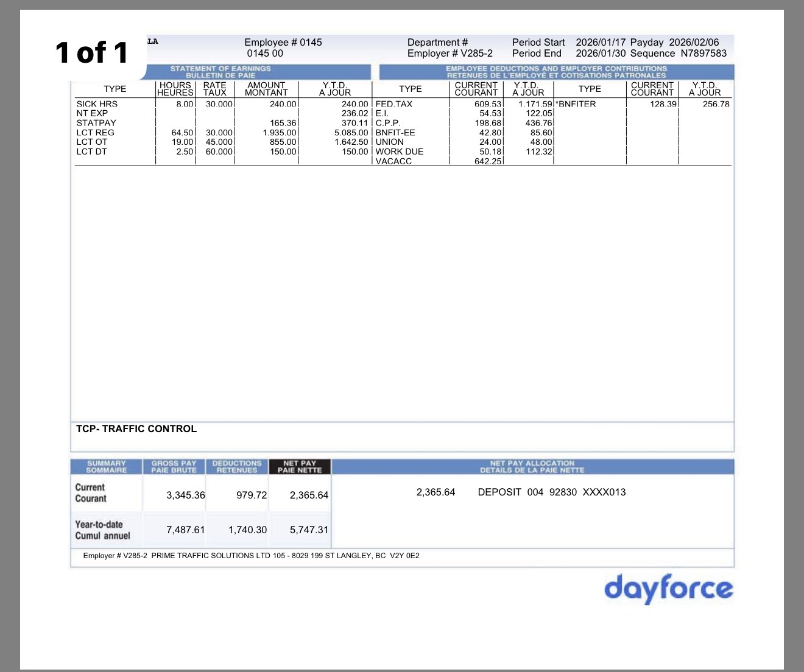The width and height of the screenshot is (804, 672).
Task: Click the TCP- TRAFFIC CONTROL label
Action: 136,429
